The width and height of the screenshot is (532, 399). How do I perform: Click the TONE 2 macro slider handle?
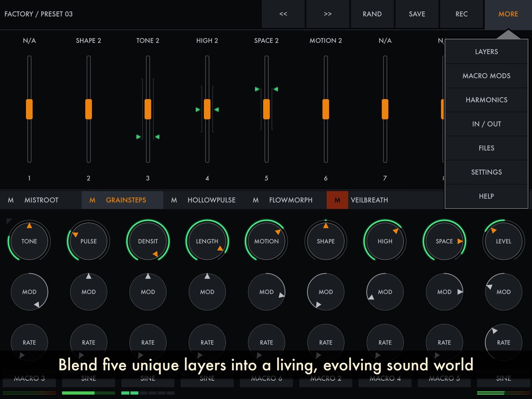tap(148, 109)
